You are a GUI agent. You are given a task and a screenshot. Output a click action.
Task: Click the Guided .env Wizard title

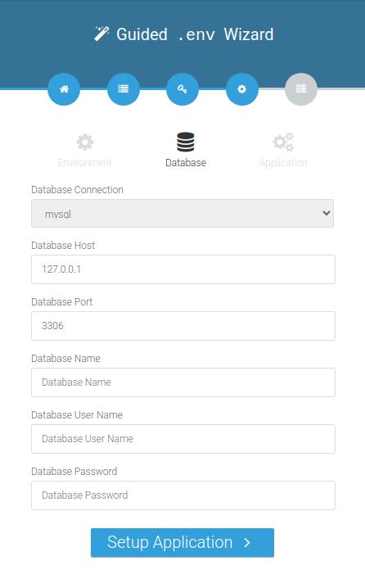[x=195, y=34]
